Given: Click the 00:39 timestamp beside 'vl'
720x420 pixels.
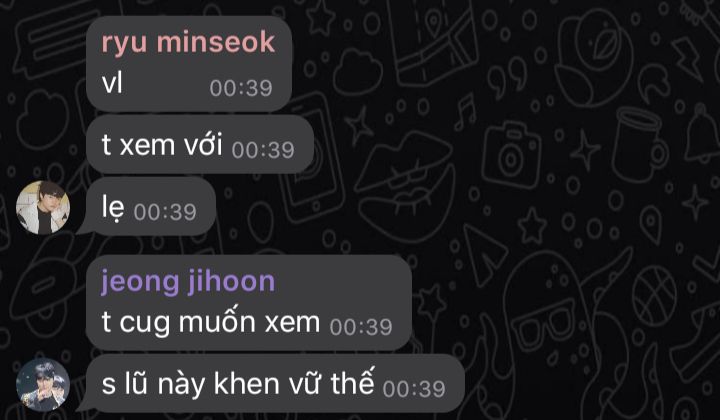Looking at the screenshot, I should coord(241,88).
